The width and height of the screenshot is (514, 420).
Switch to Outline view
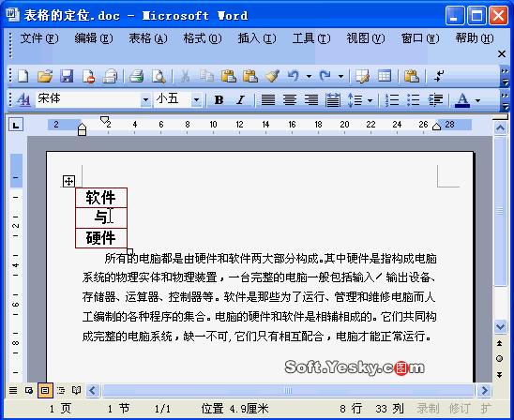[x=61, y=390]
